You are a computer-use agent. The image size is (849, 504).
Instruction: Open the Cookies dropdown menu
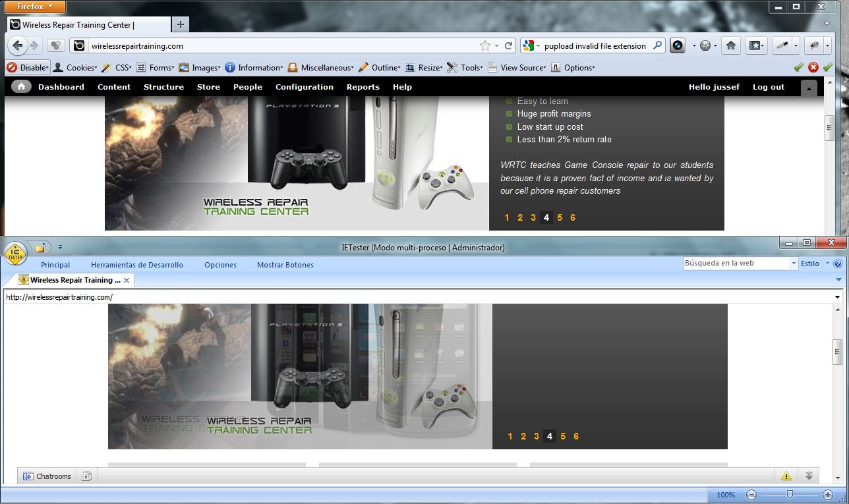tap(75, 67)
